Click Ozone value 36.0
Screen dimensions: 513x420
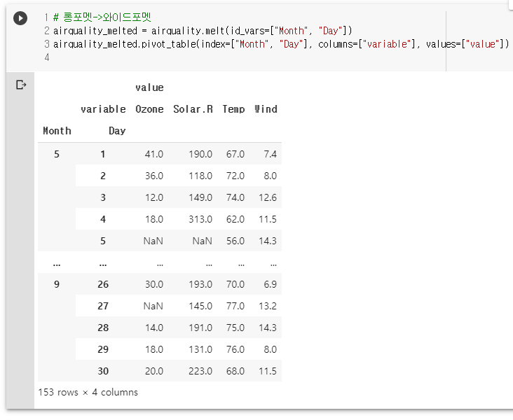click(x=154, y=176)
